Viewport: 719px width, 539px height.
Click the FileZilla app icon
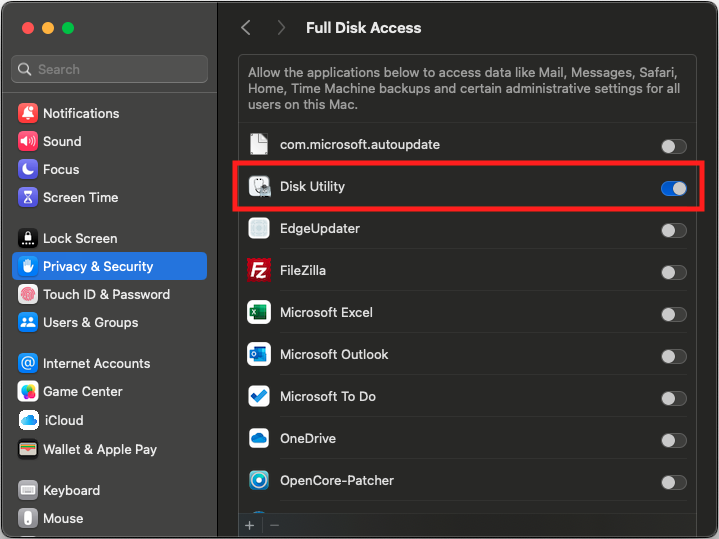(x=259, y=270)
